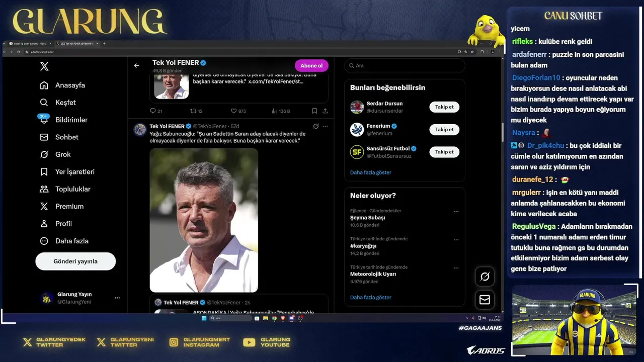The image size is (644, 362).
Task: Reload the page in the browser
Action: click(18, 52)
